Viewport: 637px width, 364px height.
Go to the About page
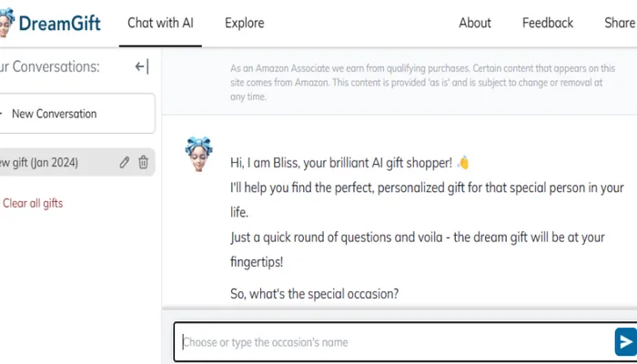click(475, 23)
